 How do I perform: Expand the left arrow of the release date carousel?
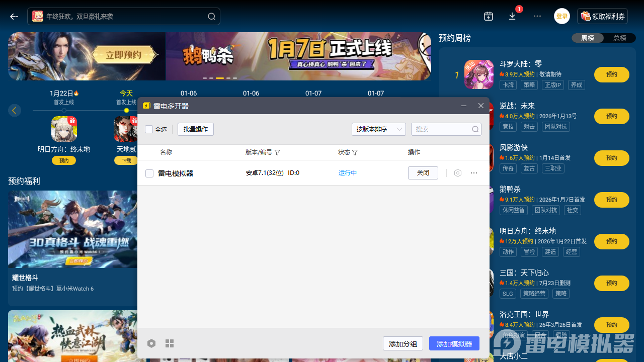14,110
